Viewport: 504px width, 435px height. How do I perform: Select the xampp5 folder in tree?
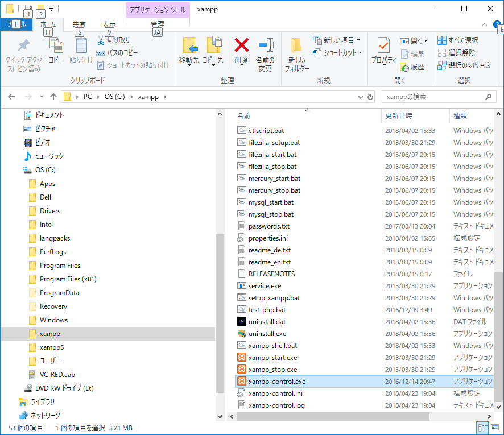pyautogui.click(x=52, y=347)
